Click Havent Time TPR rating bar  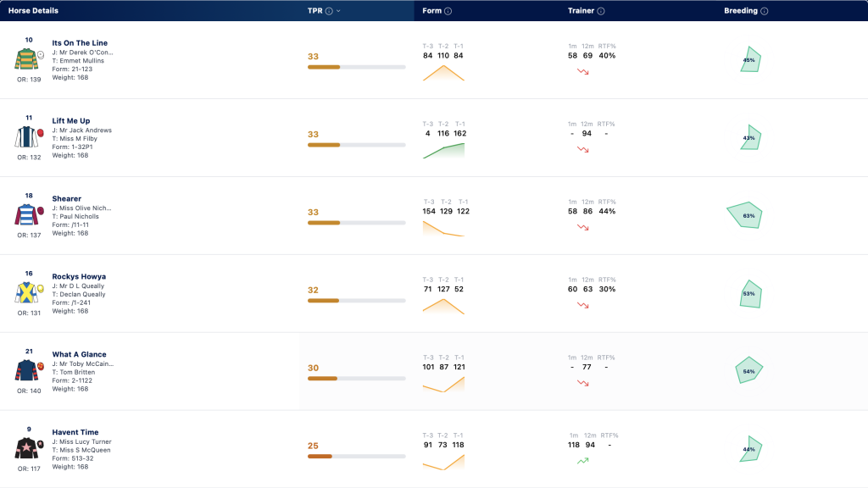(357, 457)
